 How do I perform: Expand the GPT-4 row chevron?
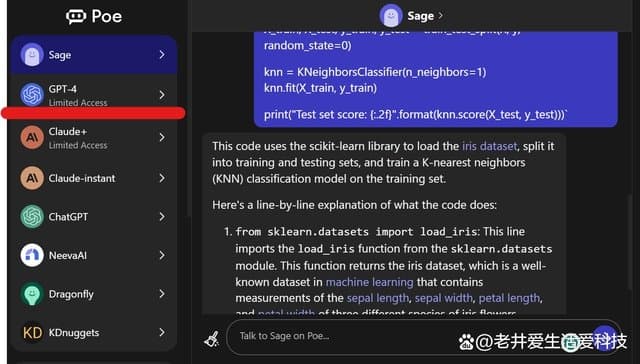pos(162,95)
